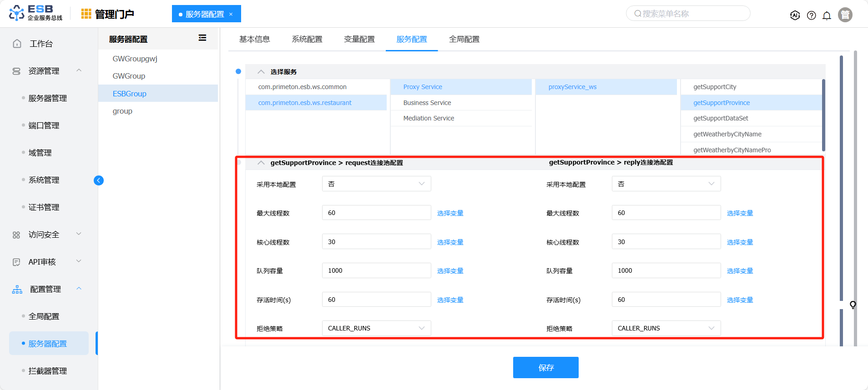Switch to the 变量配置 tab
The height and width of the screenshot is (390, 868).
359,39
